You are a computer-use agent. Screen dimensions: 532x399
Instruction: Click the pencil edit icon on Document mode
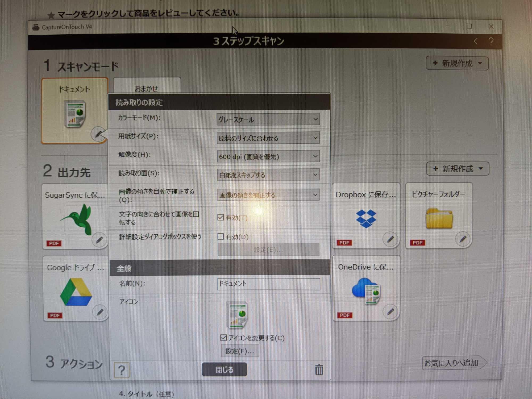click(x=98, y=134)
